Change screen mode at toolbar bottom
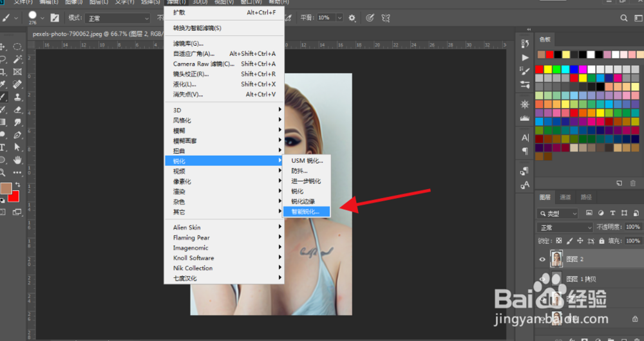Viewport: 644px width, 341px height. point(17,212)
